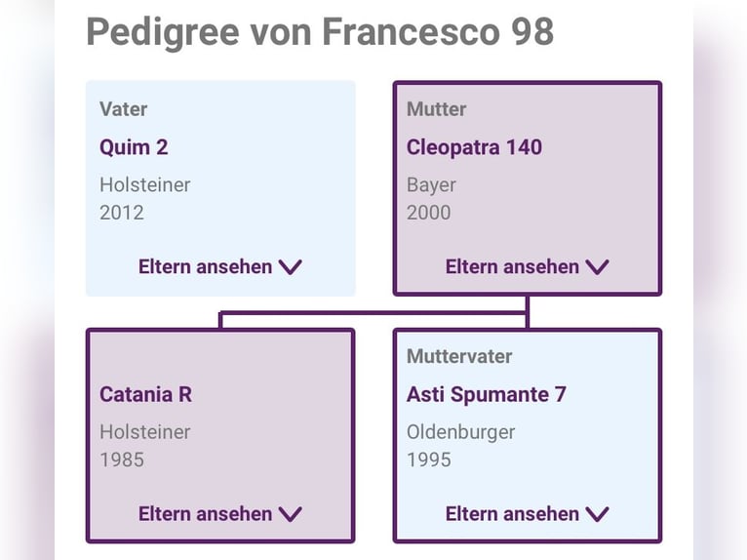Expand "Eltern ansehen" text for Quim 2
Viewport: 747px width, 560px height.
pos(205,266)
